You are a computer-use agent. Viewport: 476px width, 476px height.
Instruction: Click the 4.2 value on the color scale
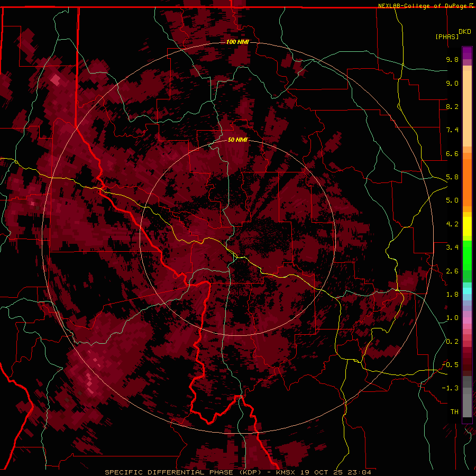[x=452, y=224]
